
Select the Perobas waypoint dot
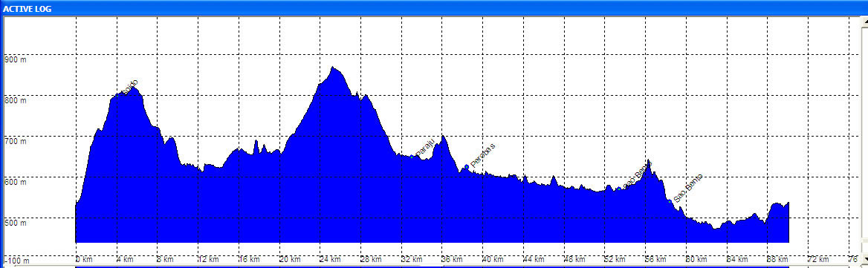pyautogui.click(x=467, y=166)
